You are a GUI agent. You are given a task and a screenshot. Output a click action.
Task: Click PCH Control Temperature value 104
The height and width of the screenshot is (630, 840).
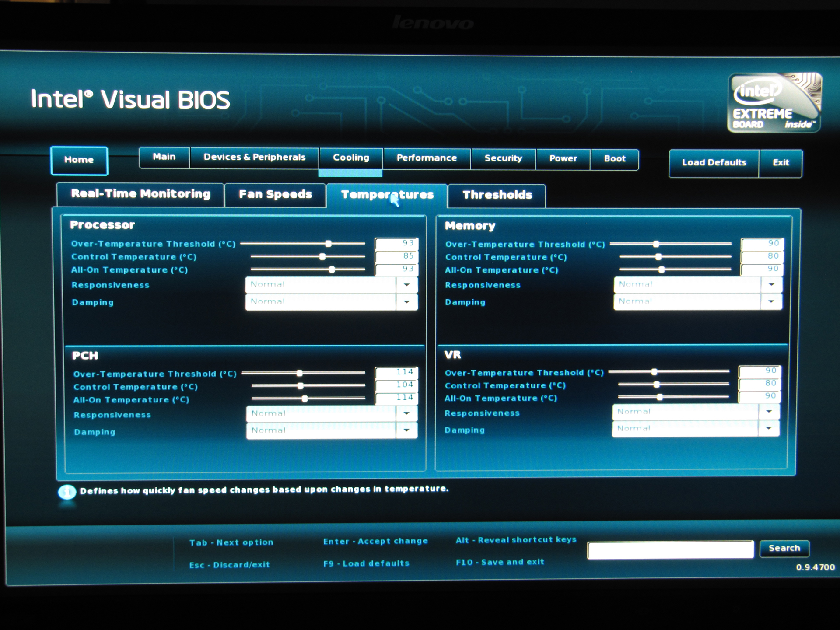pos(396,385)
